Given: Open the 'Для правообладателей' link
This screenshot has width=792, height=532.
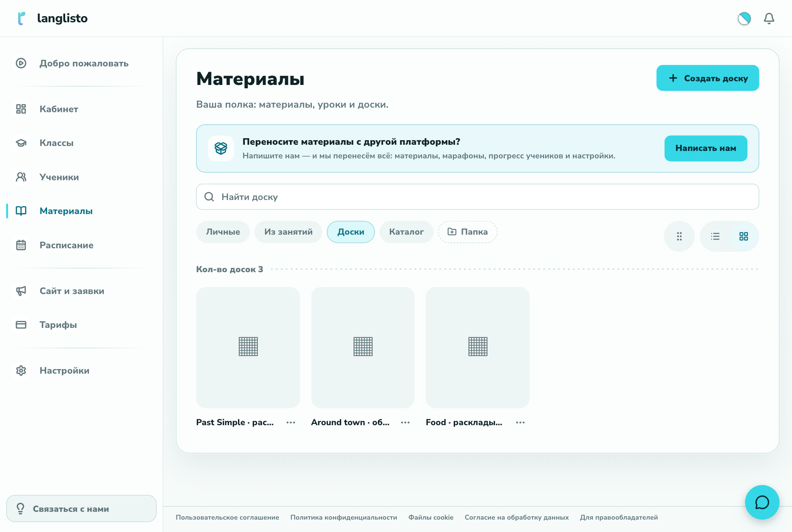Looking at the screenshot, I should (619, 517).
